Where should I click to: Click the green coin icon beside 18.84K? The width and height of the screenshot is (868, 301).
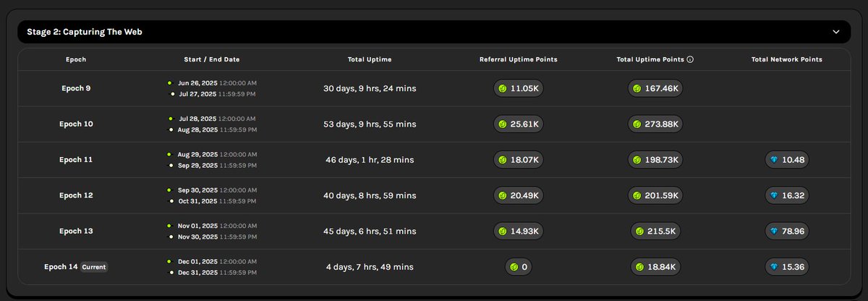[639, 267]
